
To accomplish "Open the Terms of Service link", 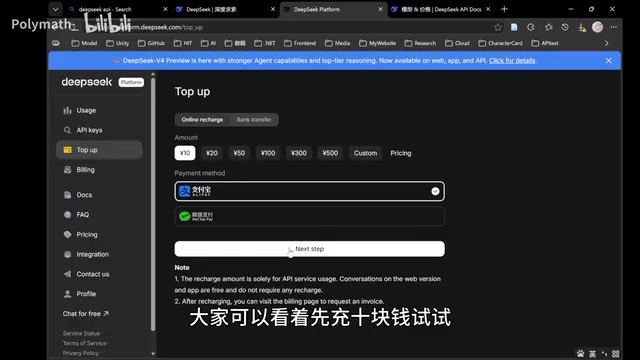I will 84,343.
